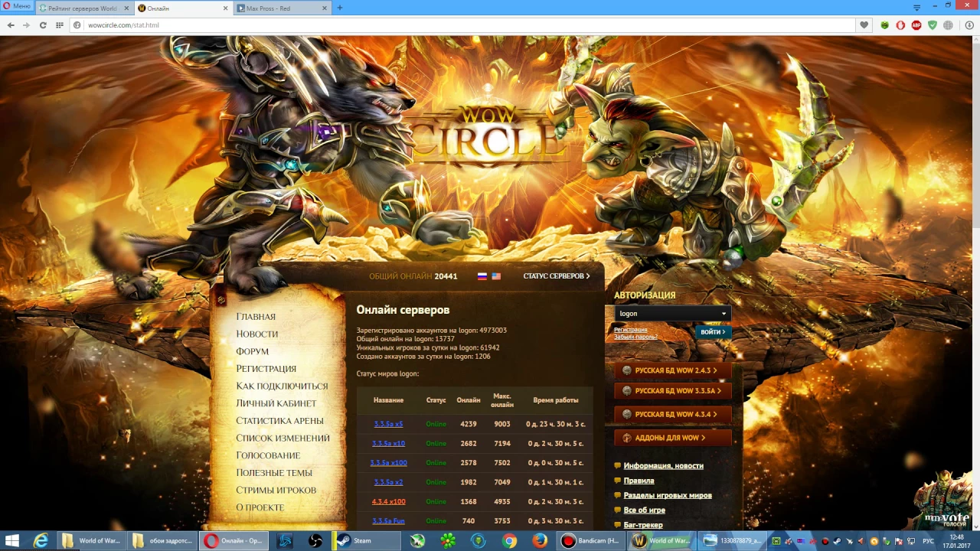Open the 3.3.5a x2 server link
The image size is (980, 551).
[x=388, y=483]
